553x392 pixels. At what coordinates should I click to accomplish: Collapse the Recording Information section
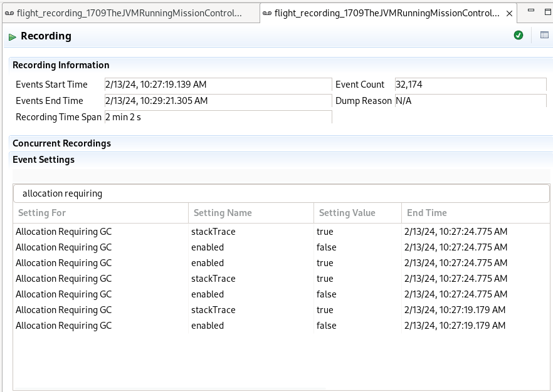[x=61, y=65]
